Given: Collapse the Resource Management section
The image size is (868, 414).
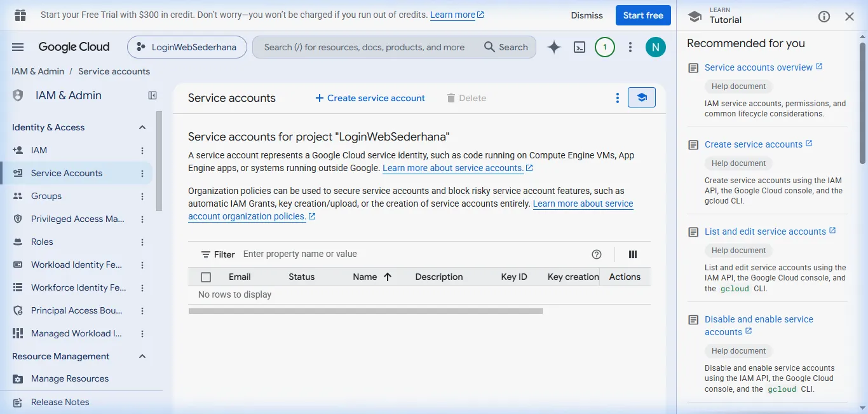Looking at the screenshot, I should point(142,356).
